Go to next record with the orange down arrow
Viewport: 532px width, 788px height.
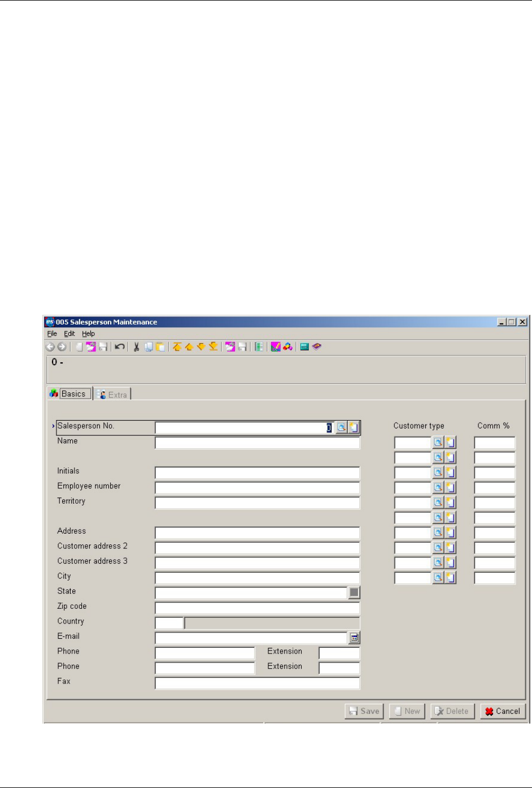coord(201,347)
